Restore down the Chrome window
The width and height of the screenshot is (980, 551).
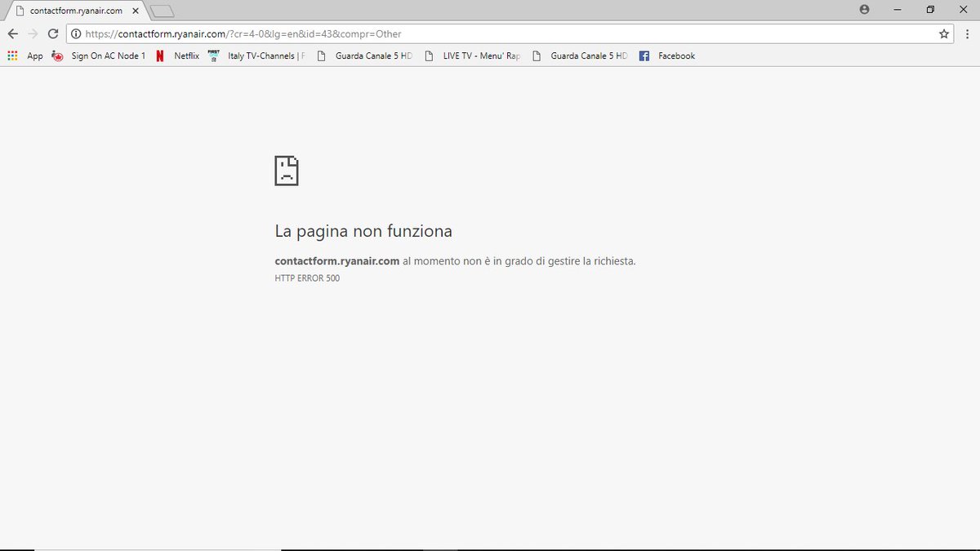(930, 10)
